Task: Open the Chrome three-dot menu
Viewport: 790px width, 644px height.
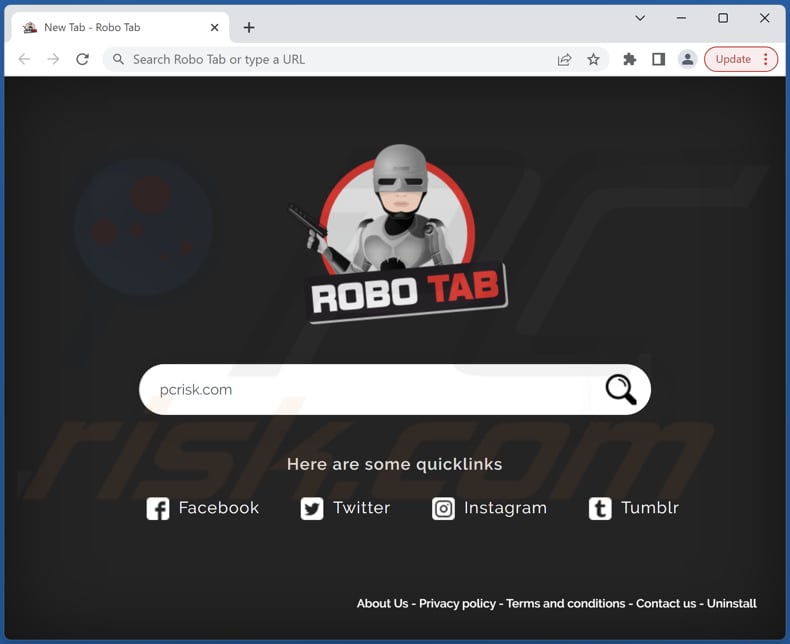Action: click(x=766, y=59)
